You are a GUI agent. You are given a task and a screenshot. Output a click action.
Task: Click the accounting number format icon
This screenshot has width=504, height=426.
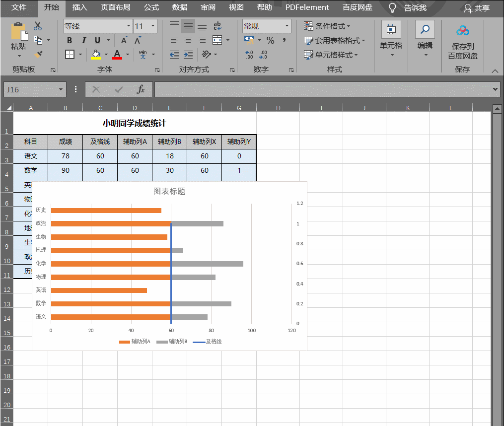pos(249,40)
